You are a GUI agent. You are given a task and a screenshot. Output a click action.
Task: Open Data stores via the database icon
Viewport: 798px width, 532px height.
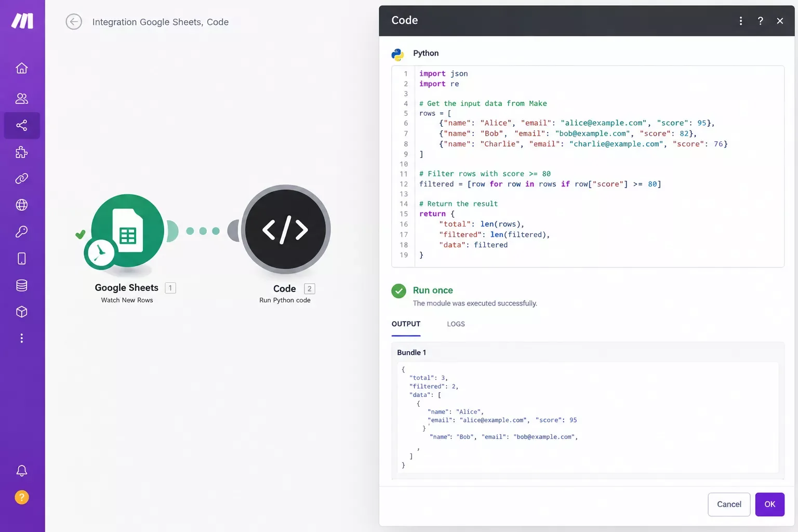(x=22, y=285)
